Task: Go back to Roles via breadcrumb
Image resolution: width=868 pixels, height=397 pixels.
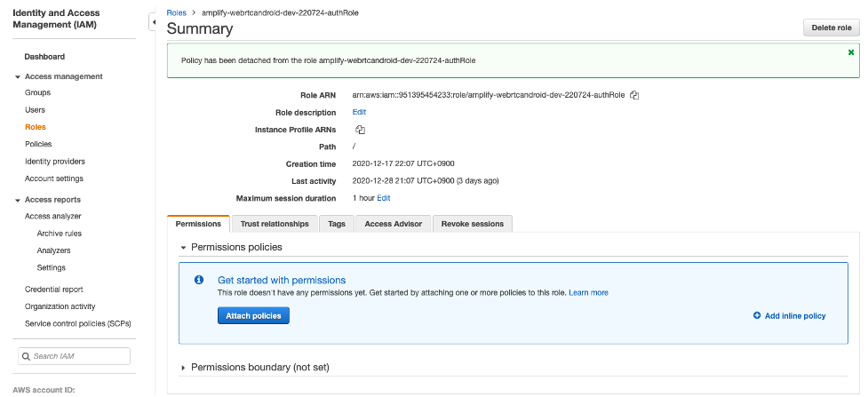Action: pyautogui.click(x=176, y=12)
